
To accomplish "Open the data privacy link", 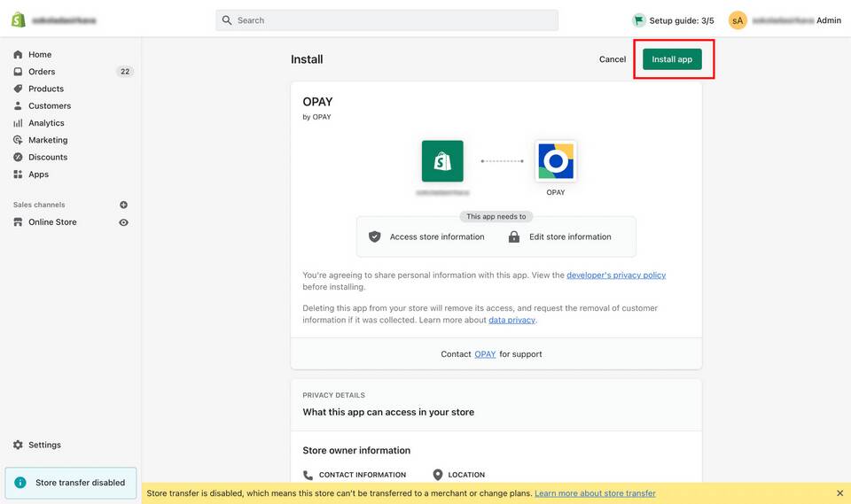I will [x=511, y=320].
